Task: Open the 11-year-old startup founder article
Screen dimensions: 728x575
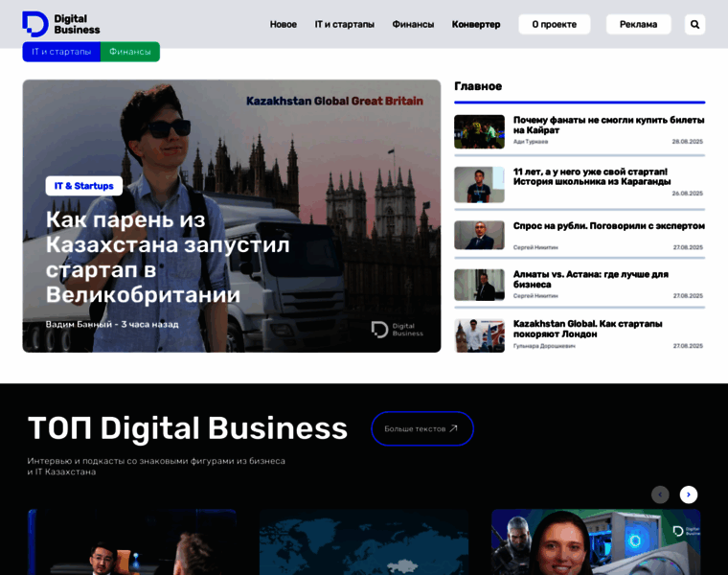Action: click(592, 176)
